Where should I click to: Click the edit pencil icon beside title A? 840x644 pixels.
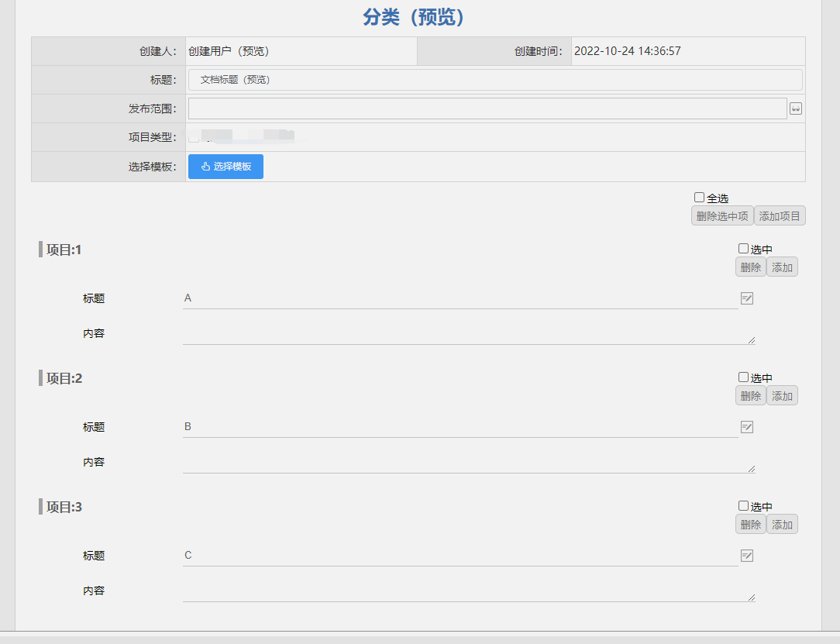click(746, 298)
